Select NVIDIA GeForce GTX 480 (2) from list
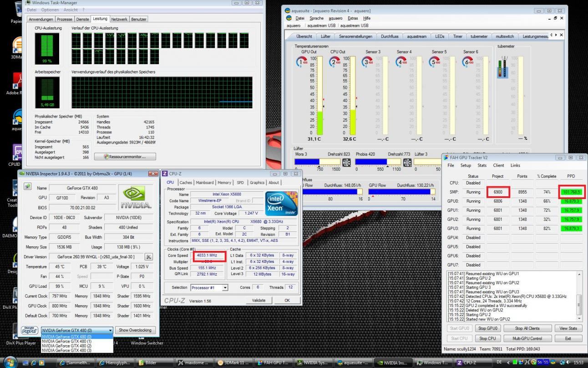The image size is (588, 368). point(67,346)
